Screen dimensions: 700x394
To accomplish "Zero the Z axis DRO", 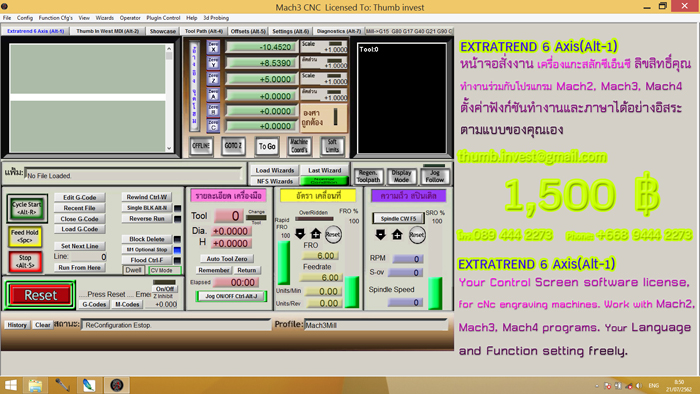I will click(x=213, y=78).
